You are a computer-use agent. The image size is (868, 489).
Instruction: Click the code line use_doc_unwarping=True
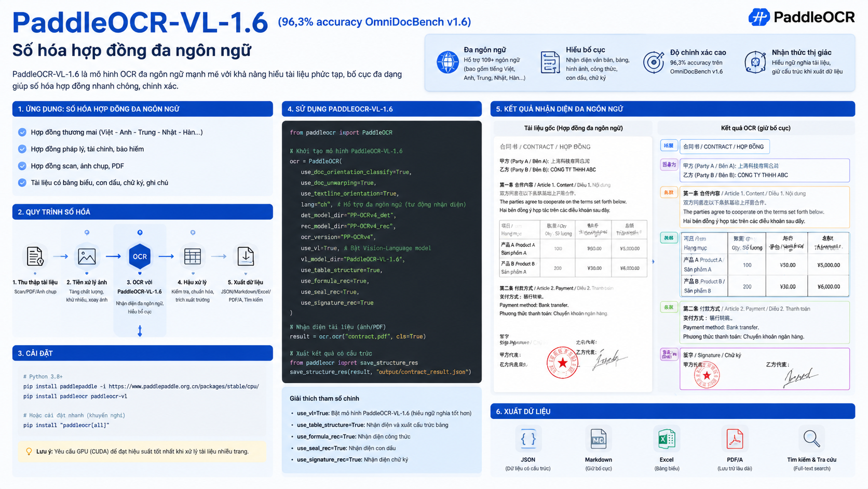point(338,183)
